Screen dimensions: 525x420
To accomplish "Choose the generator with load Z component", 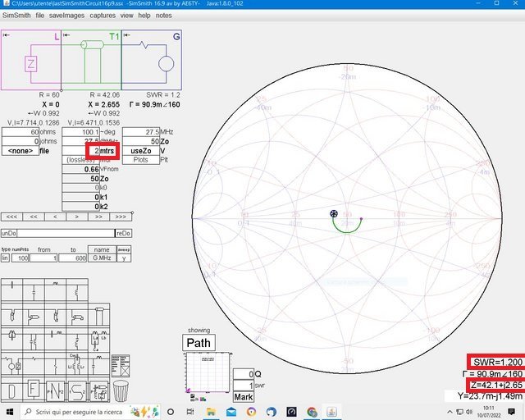I will coord(12,364).
